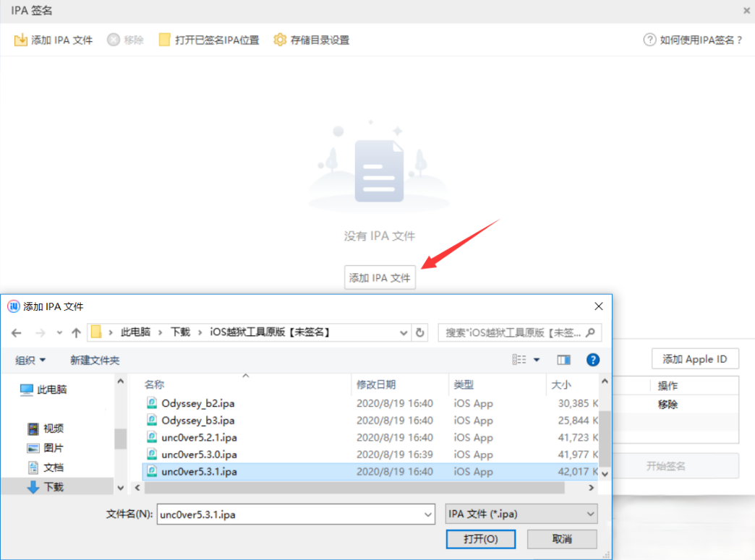Go back with the dialog's back arrow
The image size is (755, 560).
pos(17,333)
